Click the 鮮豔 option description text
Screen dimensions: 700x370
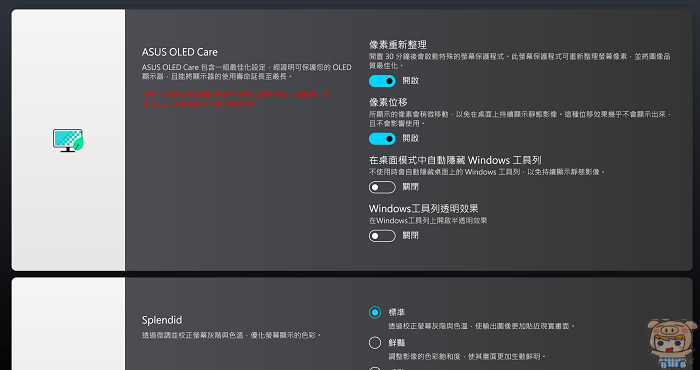tap(467, 357)
